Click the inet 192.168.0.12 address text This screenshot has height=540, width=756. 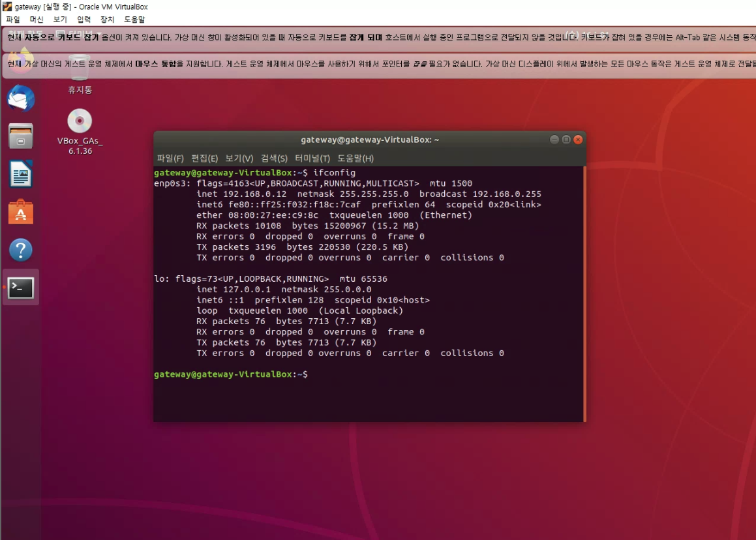pyautogui.click(x=241, y=194)
